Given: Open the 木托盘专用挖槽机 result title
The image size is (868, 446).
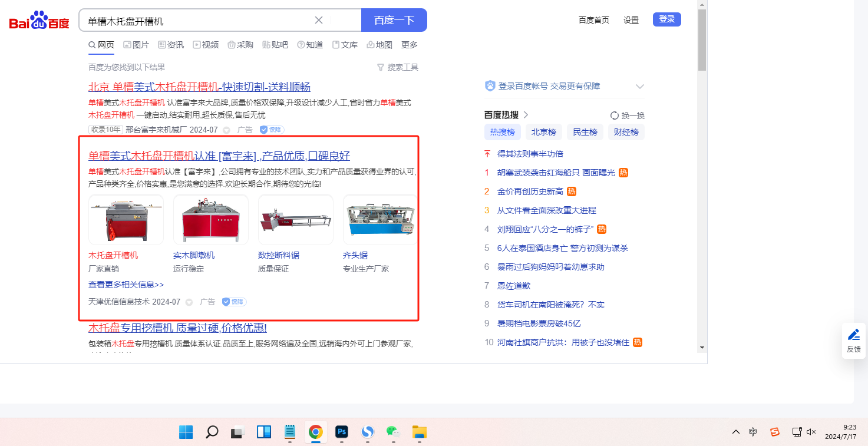Looking at the screenshot, I should pos(177,328).
